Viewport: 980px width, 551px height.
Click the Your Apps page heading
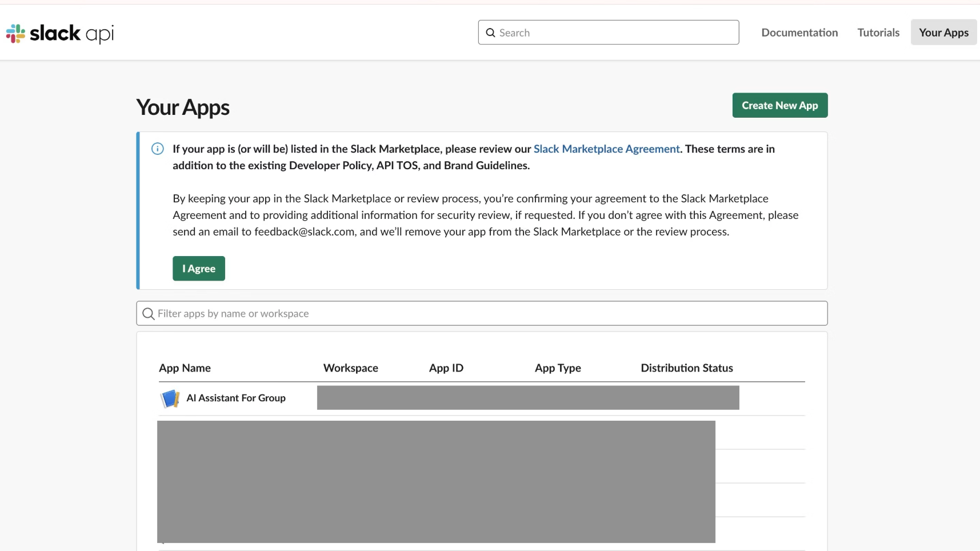click(183, 107)
